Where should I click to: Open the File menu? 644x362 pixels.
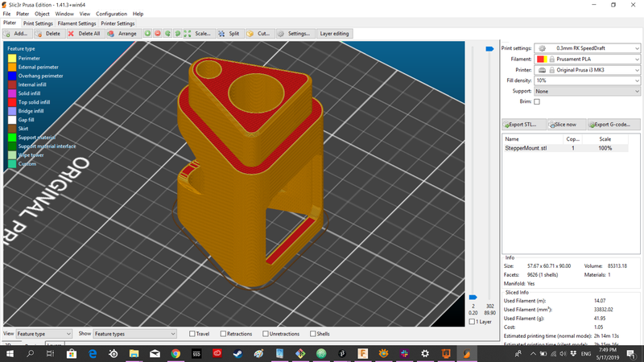6,14
